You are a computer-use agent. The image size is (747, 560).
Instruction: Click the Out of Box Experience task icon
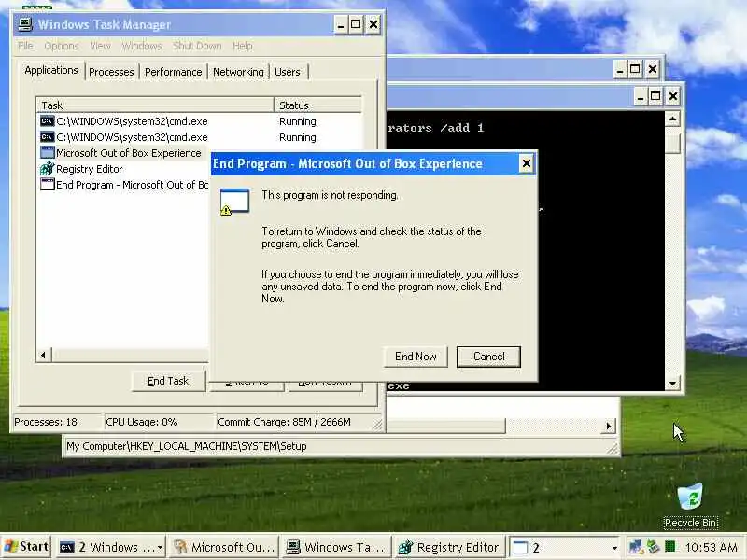(x=48, y=153)
